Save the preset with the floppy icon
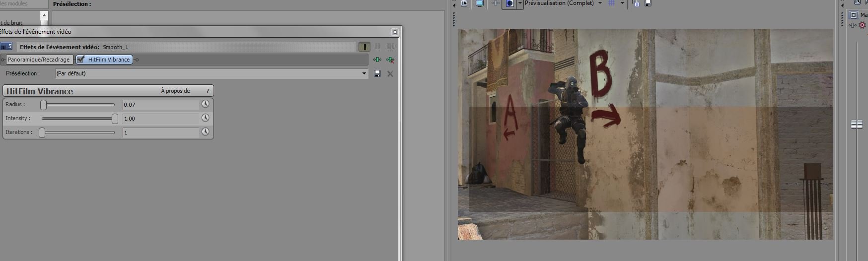The width and height of the screenshot is (868, 261). point(377,74)
